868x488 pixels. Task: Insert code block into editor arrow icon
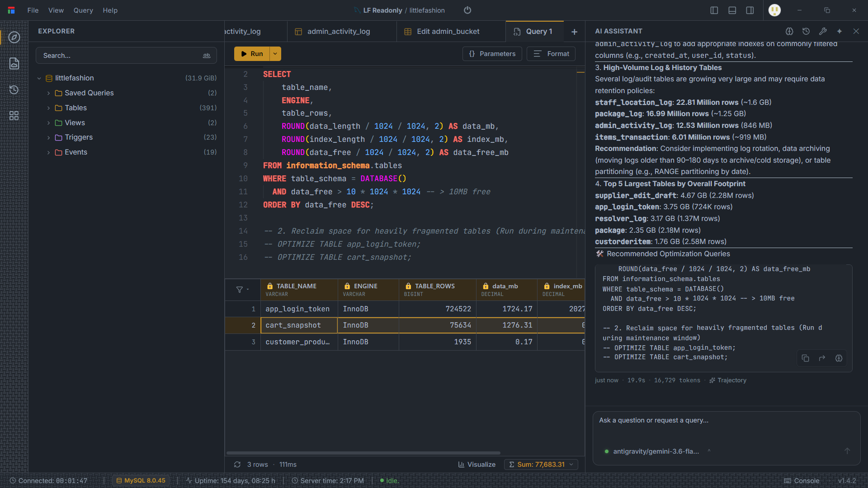(822, 358)
